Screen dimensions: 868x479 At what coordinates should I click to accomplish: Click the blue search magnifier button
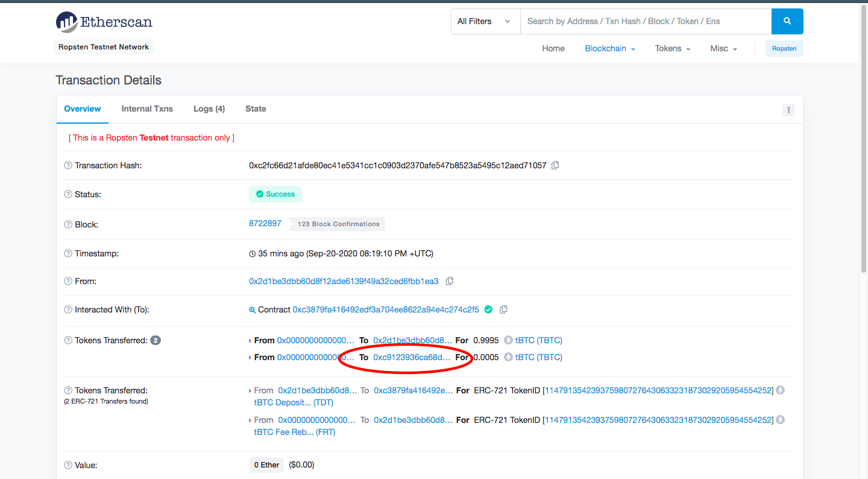pyautogui.click(x=787, y=21)
